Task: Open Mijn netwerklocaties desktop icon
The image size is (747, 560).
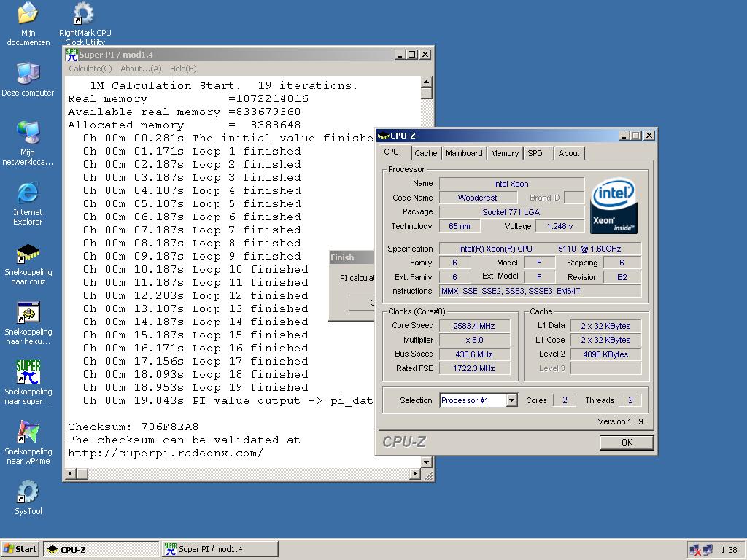Action: coord(28,143)
